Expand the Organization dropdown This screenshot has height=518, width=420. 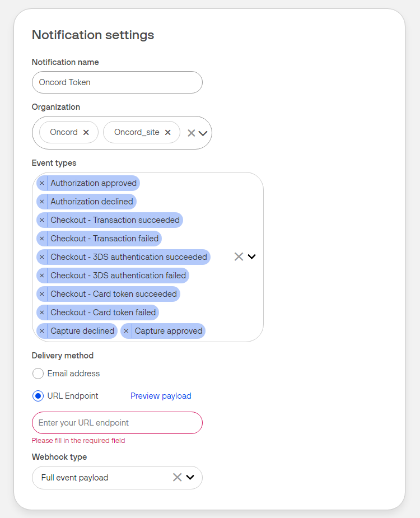click(x=203, y=133)
